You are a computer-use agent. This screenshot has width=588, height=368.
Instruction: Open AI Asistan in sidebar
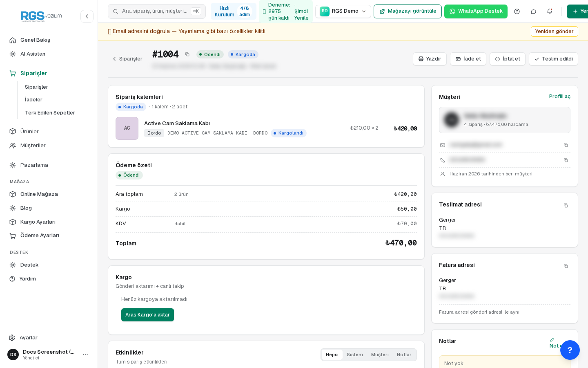point(49,54)
